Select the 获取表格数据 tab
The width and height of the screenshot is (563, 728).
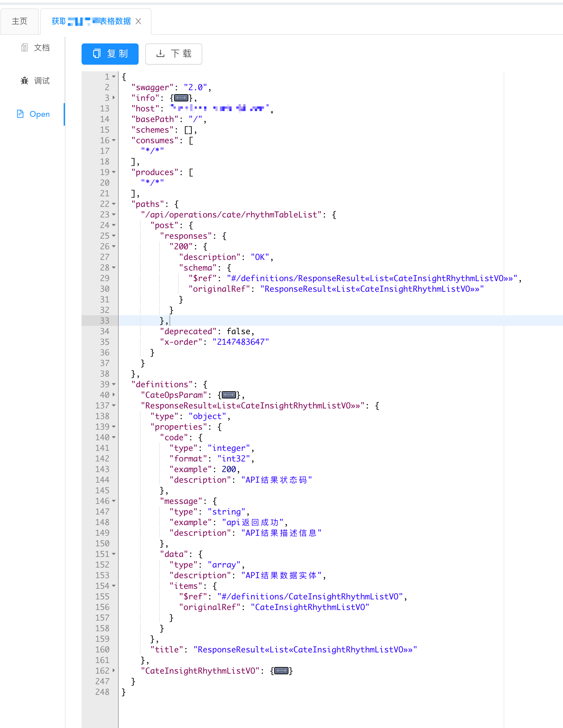click(90, 21)
